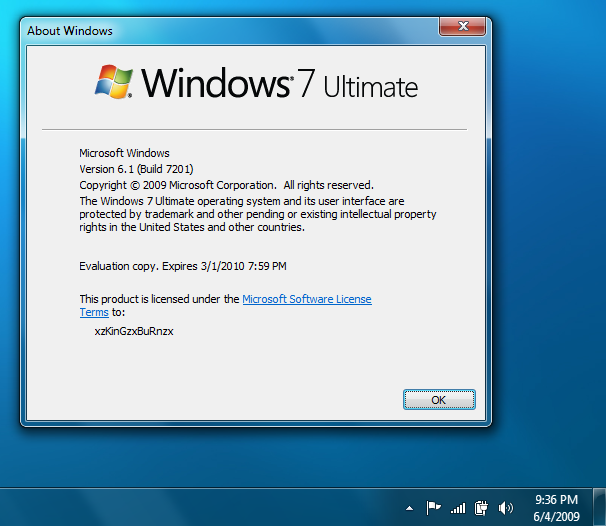Open network signal icon in tray
The image size is (606, 526).
coord(458,508)
